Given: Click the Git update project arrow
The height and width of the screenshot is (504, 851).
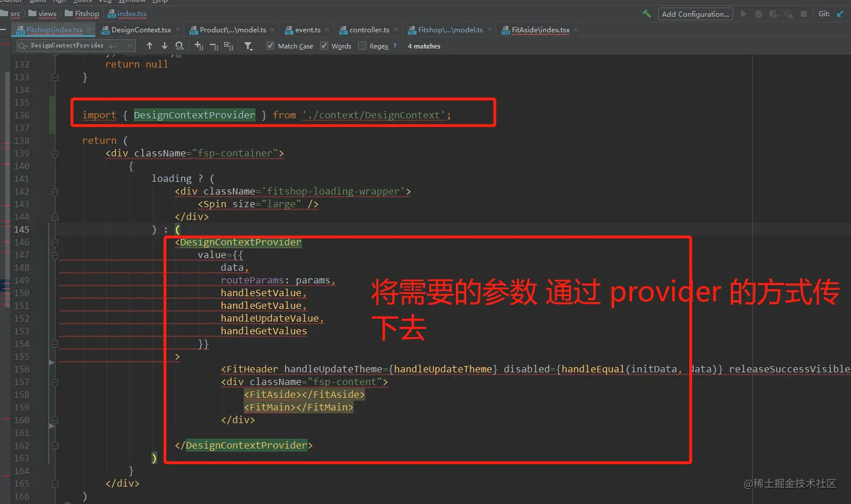Looking at the screenshot, I should [x=839, y=14].
